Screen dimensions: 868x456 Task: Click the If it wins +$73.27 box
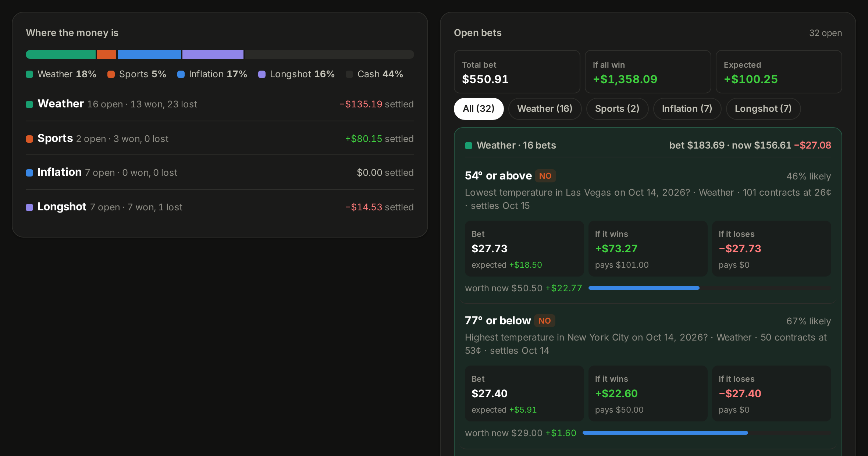point(648,249)
